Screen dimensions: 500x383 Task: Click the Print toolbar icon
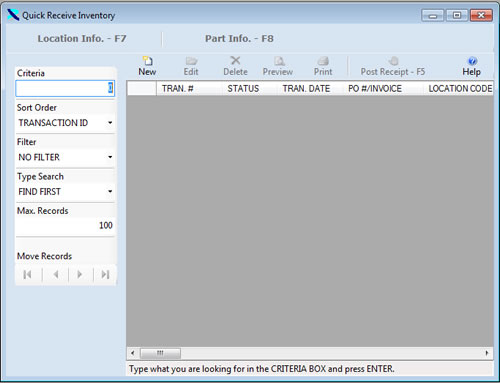323,66
